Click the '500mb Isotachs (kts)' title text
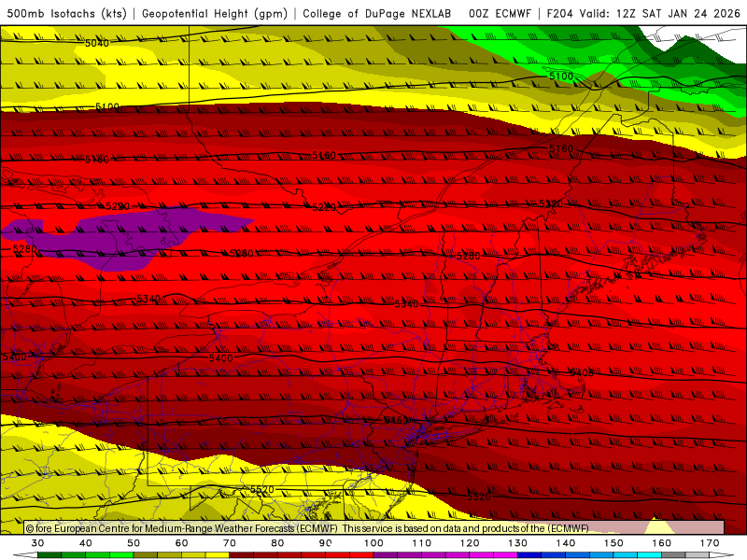Image resolution: width=747 pixels, height=560 pixels. [67, 14]
